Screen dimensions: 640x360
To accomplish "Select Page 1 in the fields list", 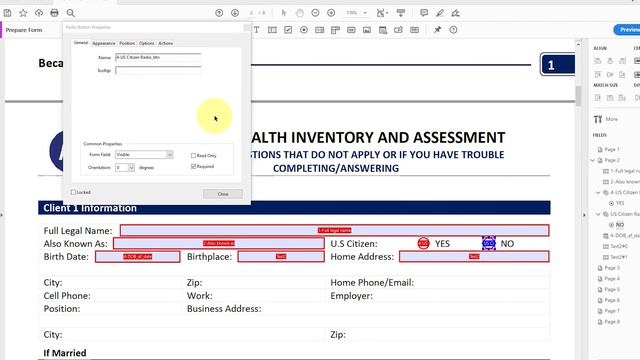I will click(609, 149).
